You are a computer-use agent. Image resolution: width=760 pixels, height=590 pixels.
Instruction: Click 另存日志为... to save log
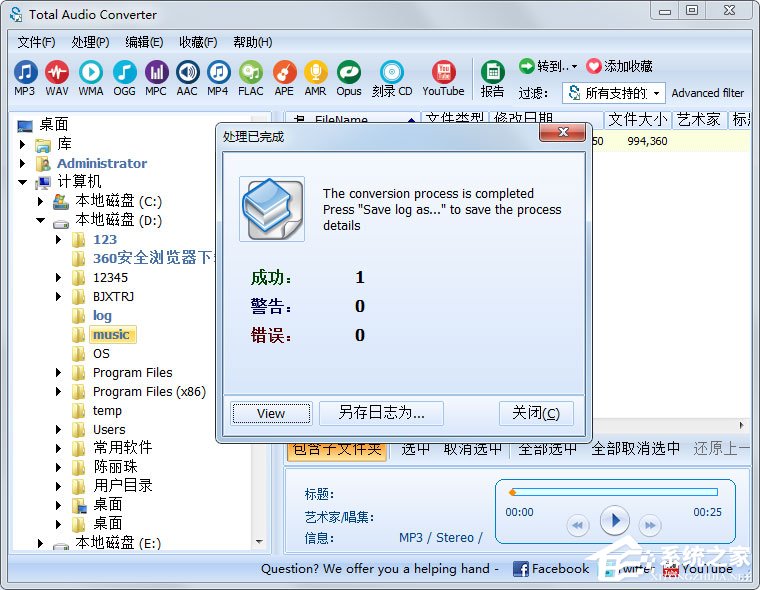tap(381, 413)
